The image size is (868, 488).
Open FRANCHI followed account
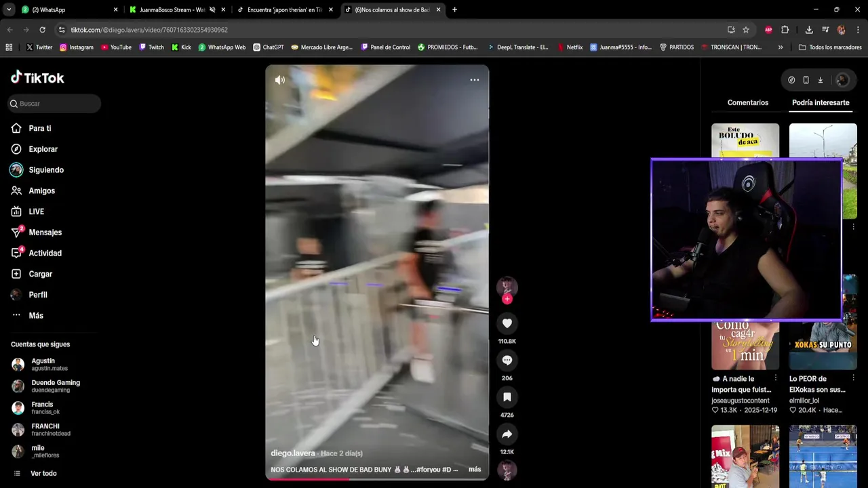pos(50,430)
